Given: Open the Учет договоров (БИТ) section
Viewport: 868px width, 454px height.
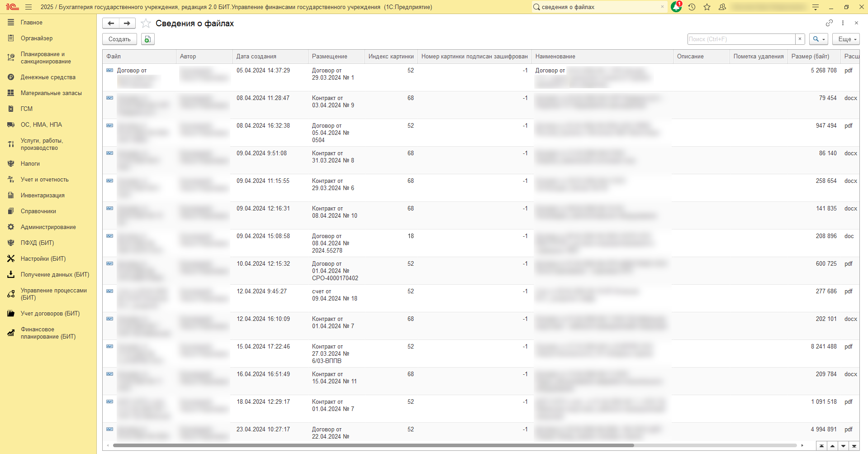Looking at the screenshot, I should tap(50, 314).
